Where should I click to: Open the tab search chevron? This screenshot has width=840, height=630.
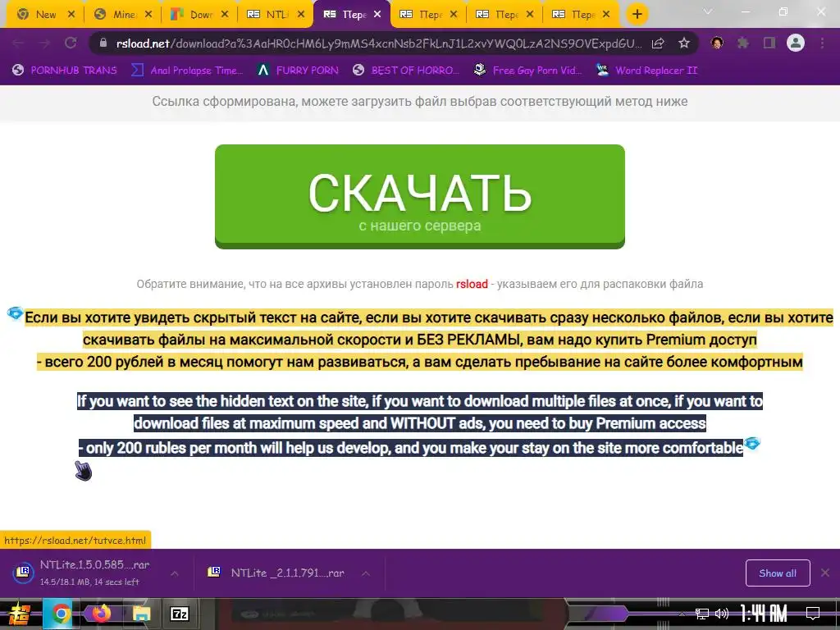click(x=708, y=11)
